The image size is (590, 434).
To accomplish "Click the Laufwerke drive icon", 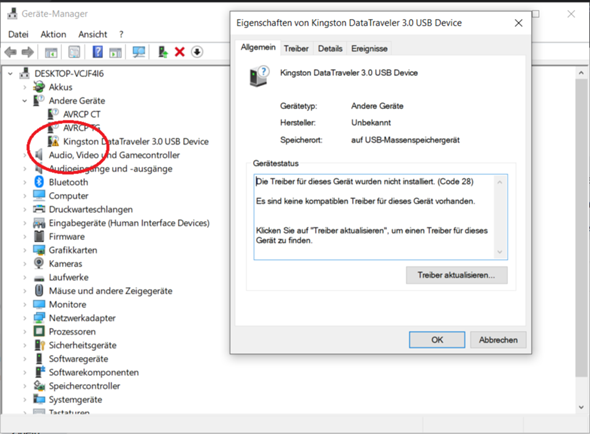I will (39, 278).
